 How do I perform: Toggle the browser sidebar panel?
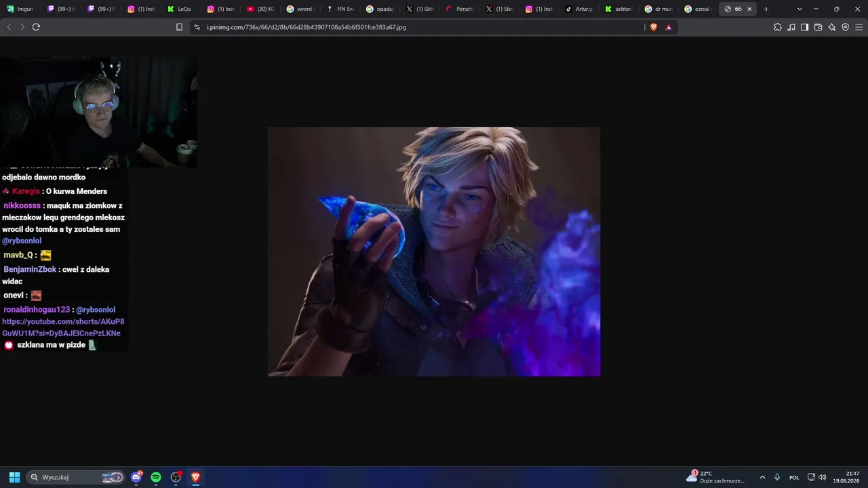tap(804, 27)
